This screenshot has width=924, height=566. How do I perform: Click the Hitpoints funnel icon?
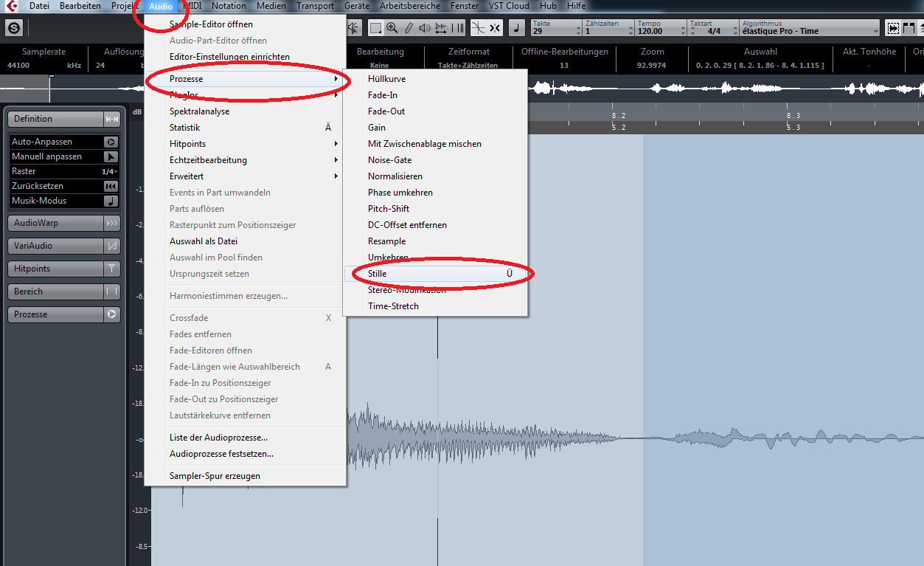tap(111, 269)
